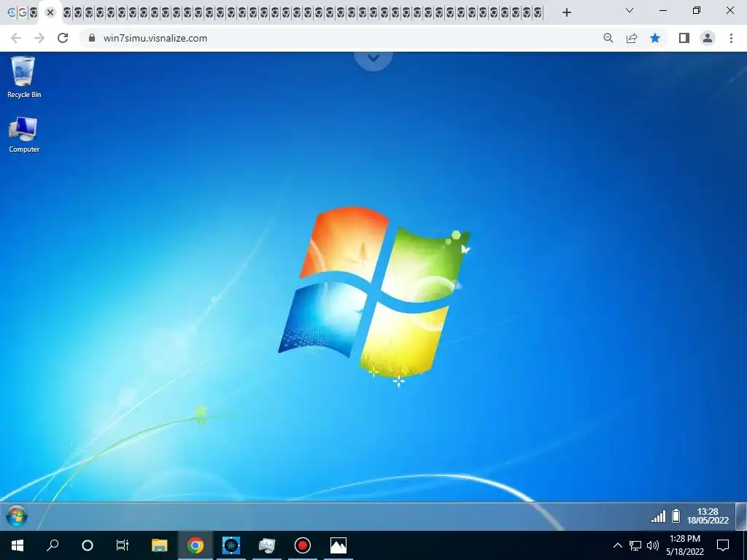The image size is (747, 560).
Task: Go forward in browser history
Action: tap(39, 38)
